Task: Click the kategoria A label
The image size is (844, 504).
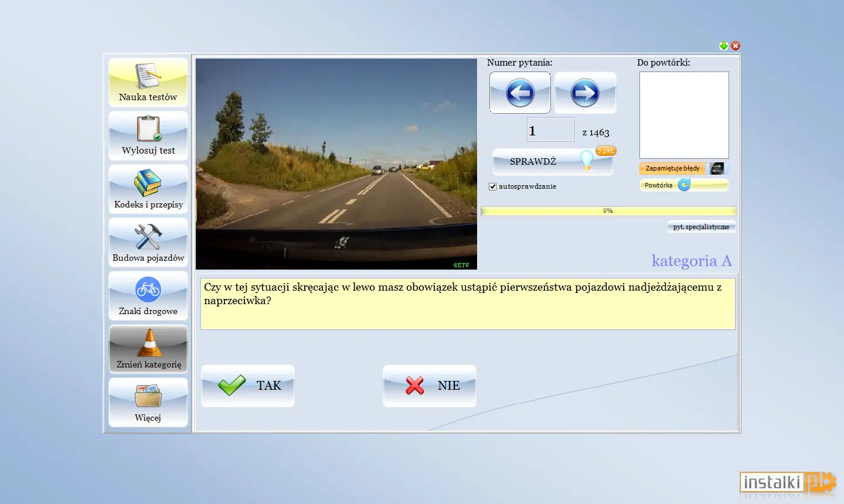Action: point(692,261)
